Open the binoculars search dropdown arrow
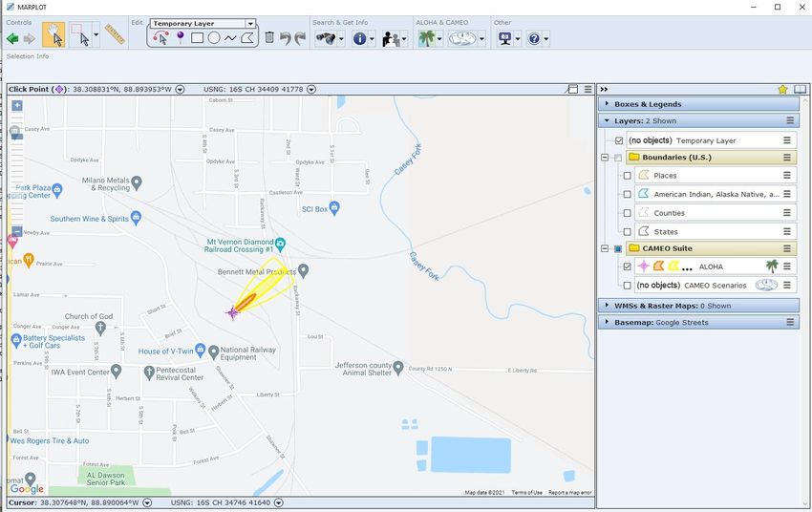This screenshot has width=812, height=512. pyautogui.click(x=341, y=39)
